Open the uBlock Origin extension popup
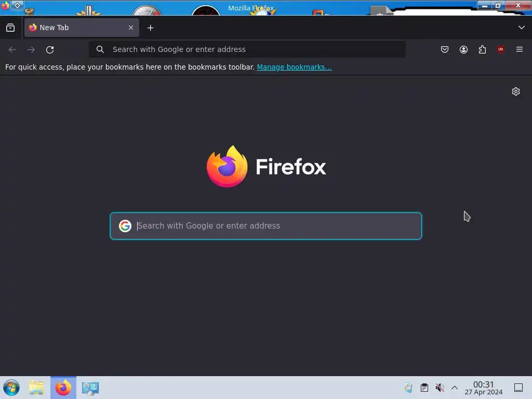The image size is (532, 399). click(x=501, y=49)
